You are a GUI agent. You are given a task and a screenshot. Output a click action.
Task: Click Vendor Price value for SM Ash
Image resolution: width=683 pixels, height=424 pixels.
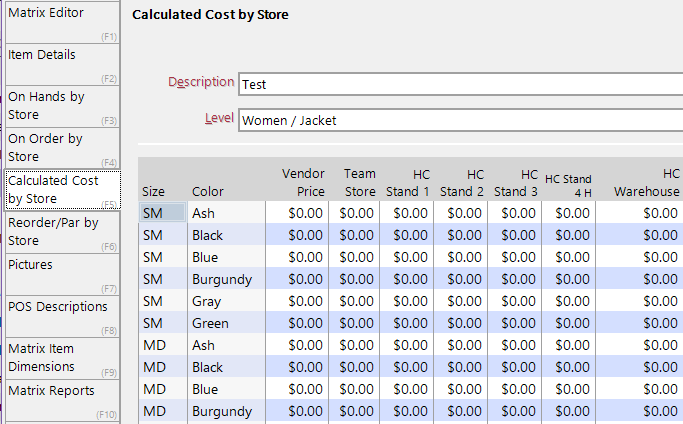297,213
